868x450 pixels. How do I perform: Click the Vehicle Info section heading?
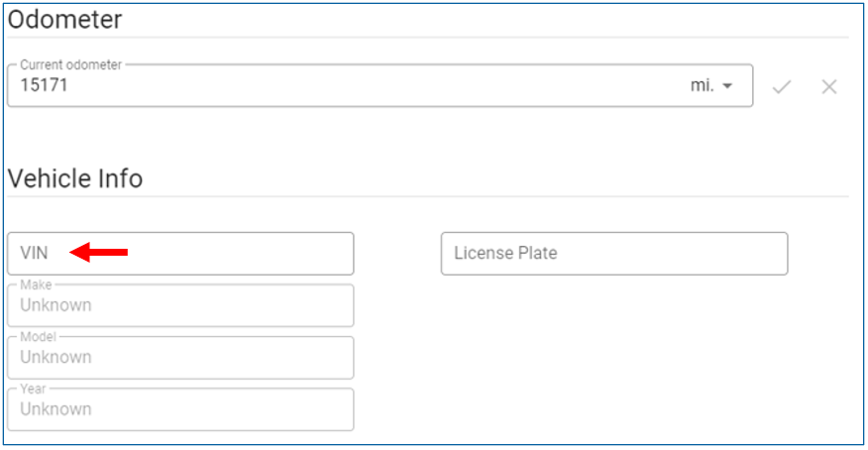coord(75,178)
